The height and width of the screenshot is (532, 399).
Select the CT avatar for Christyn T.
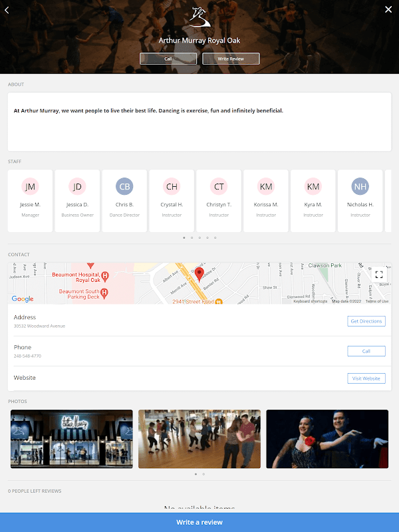(219, 186)
